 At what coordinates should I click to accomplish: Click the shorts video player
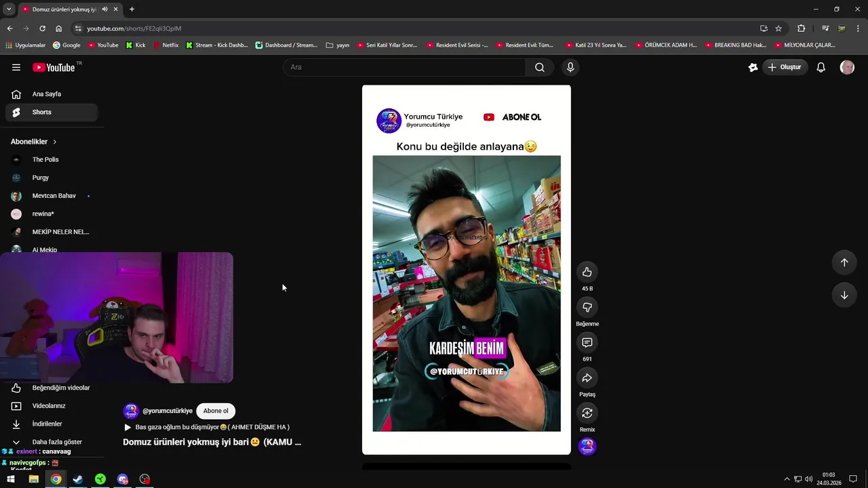467,270
